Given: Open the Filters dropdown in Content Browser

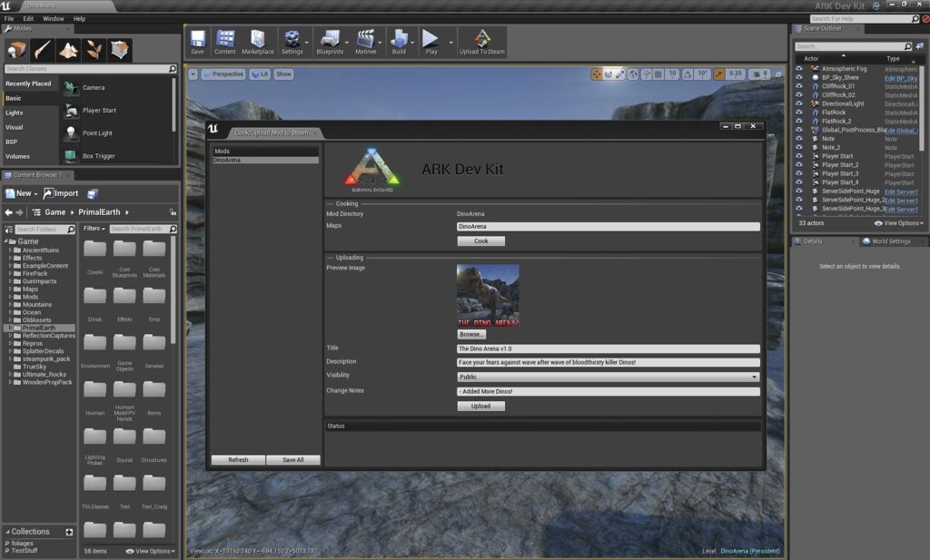Looking at the screenshot, I should (x=94, y=229).
